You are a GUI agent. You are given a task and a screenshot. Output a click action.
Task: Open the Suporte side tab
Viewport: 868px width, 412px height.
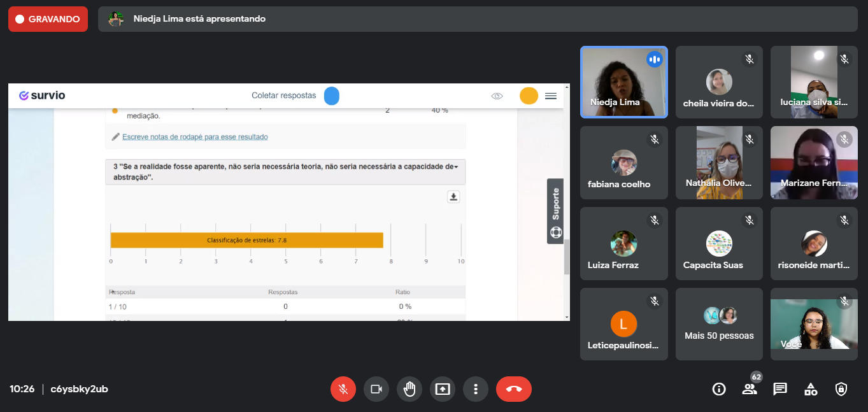[555, 211]
